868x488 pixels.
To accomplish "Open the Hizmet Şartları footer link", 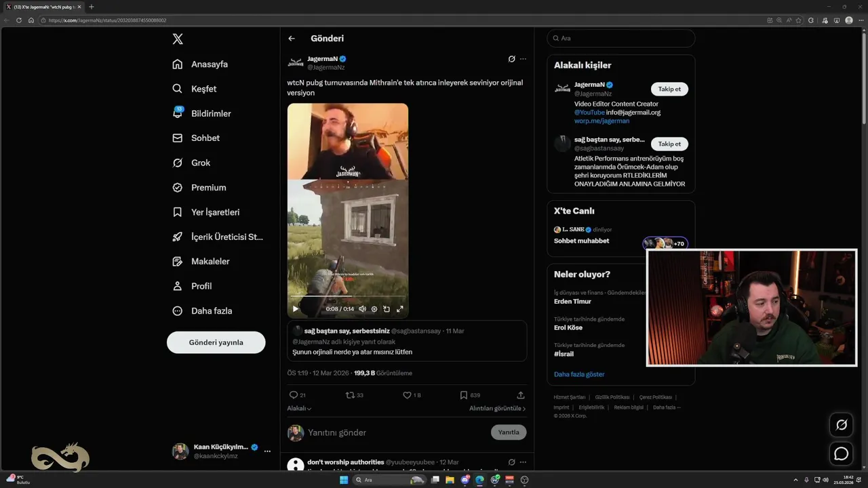I will click(x=570, y=397).
